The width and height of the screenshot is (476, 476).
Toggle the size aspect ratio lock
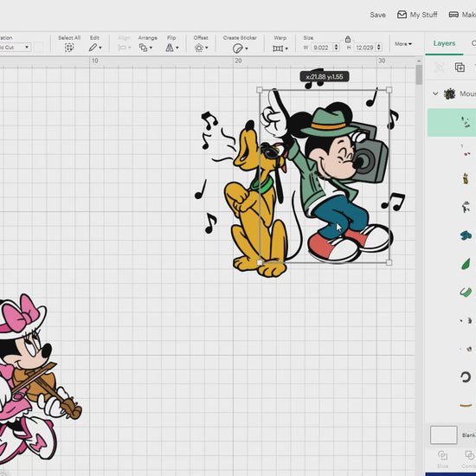pos(348,39)
